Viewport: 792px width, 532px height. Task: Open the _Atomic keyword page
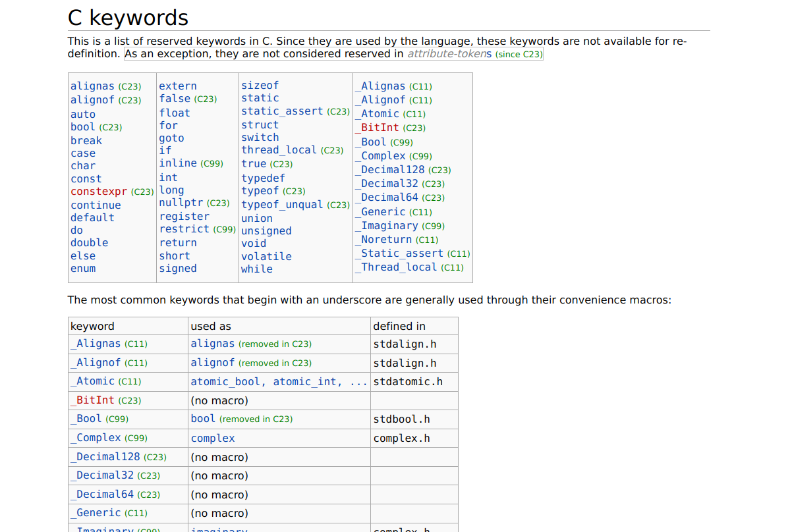(x=380, y=113)
